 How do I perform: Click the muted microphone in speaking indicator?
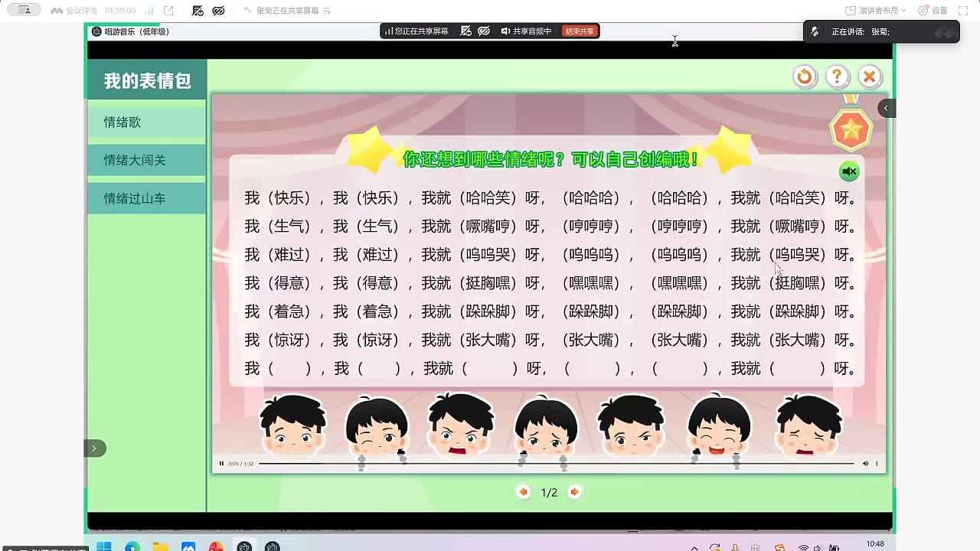coord(816,31)
